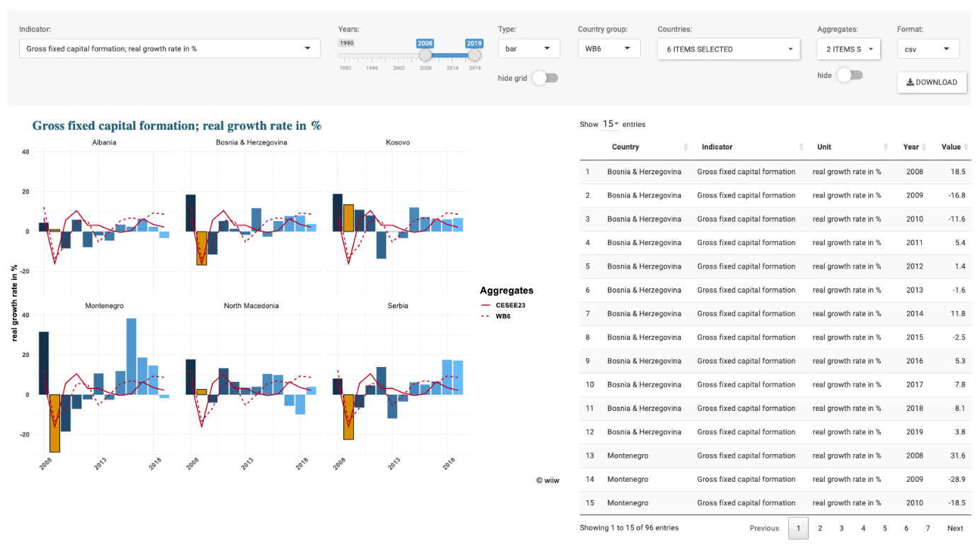Open the Indicator dropdown

point(169,49)
